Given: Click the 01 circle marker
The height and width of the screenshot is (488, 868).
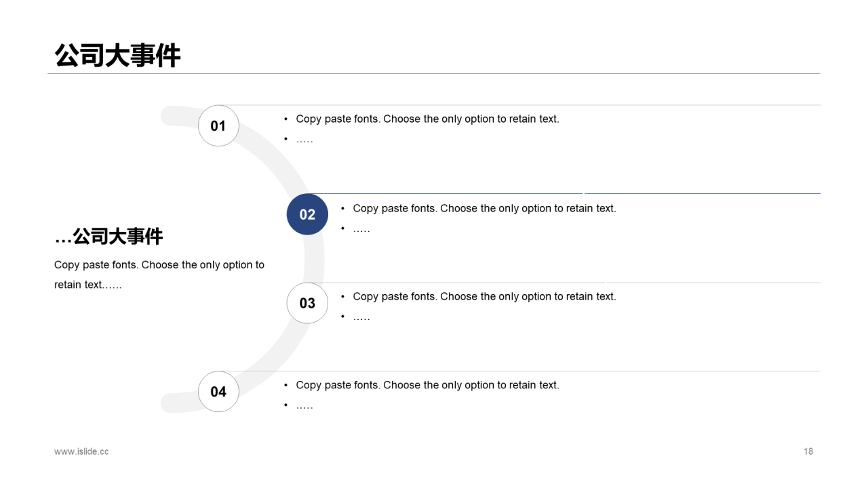Looking at the screenshot, I should [x=218, y=125].
